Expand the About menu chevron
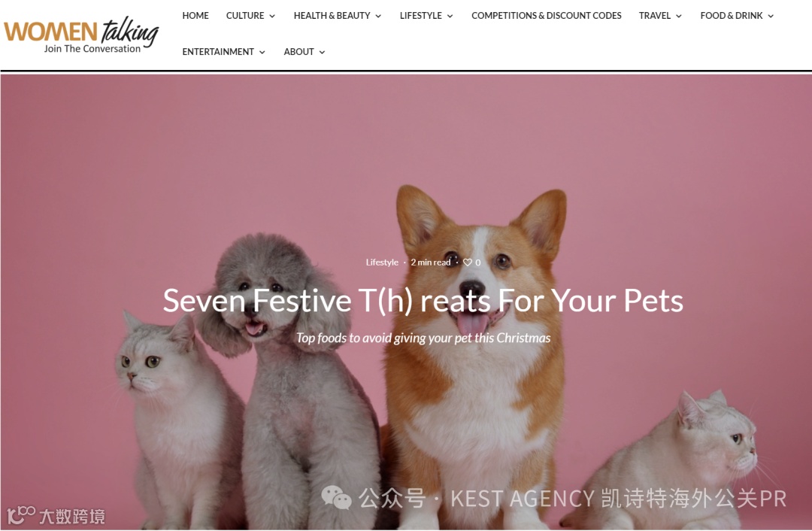The height and width of the screenshot is (531, 812). (322, 53)
